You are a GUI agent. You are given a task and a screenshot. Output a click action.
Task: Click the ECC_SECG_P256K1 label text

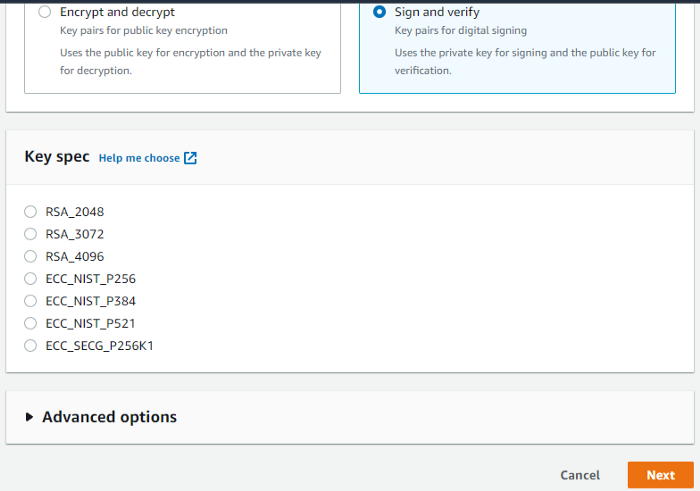click(99, 346)
